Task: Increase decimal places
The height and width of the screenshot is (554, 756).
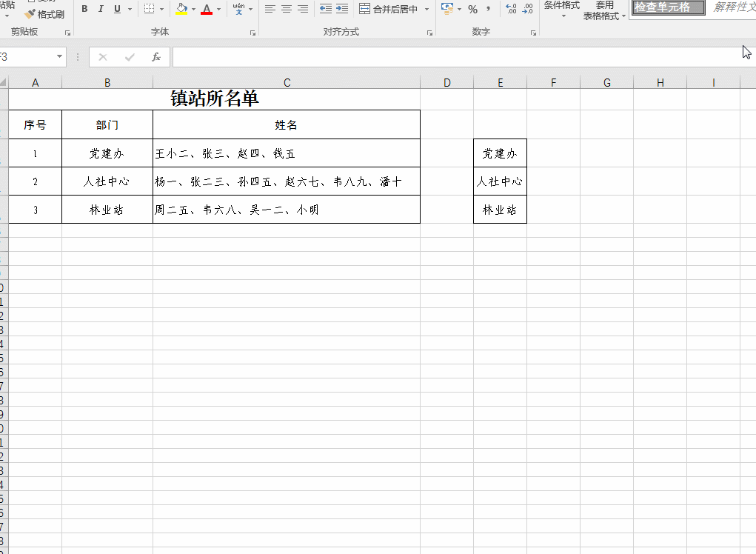Action: (x=511, y=9)
